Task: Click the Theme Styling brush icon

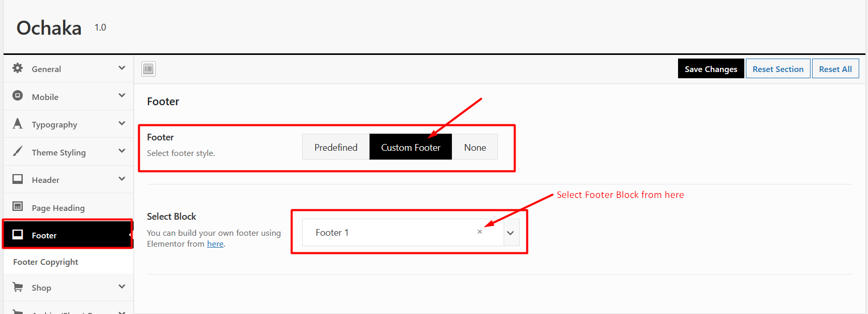Action: coord(18,151)
